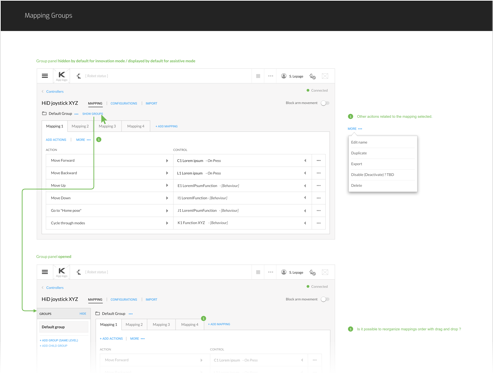Click Add Mapping in the opened-group-panel mockup

point(219,324)
